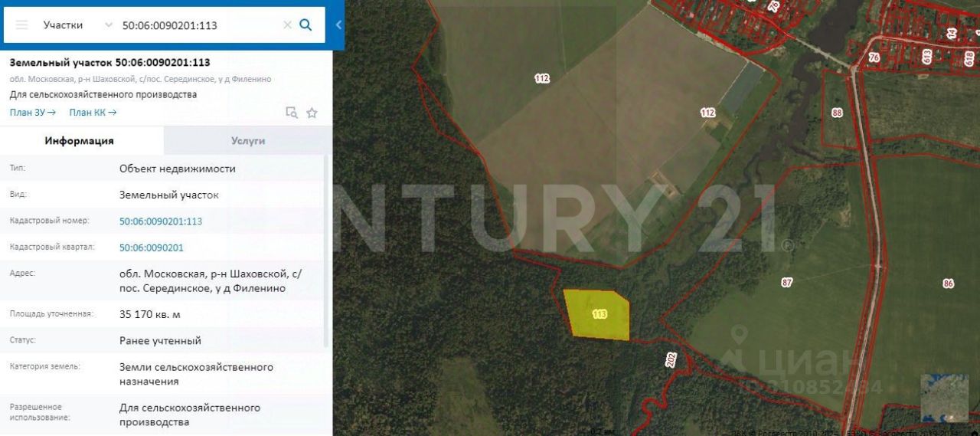This screenshot has width=980, height=436.
Task: Add parcel to favorites star icon
Action: tap(312, 113)
